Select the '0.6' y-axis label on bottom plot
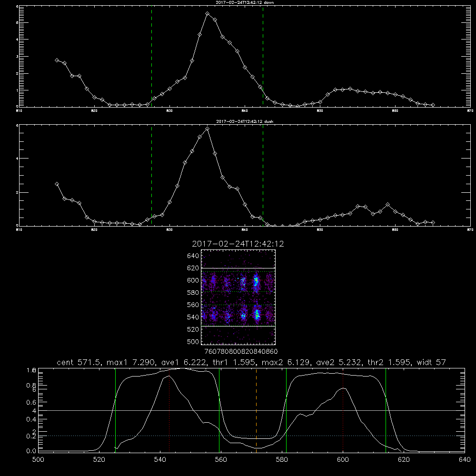 (x=31, y=402)
